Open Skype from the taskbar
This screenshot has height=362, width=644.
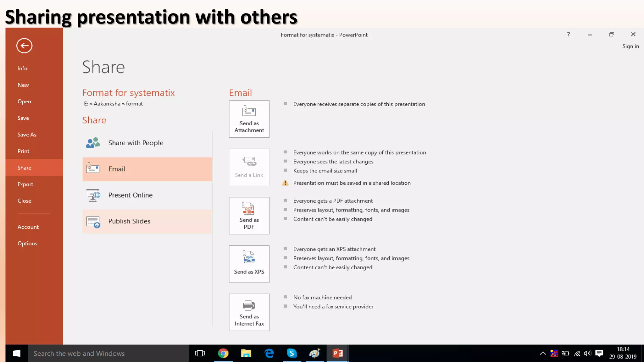(292, 354)
